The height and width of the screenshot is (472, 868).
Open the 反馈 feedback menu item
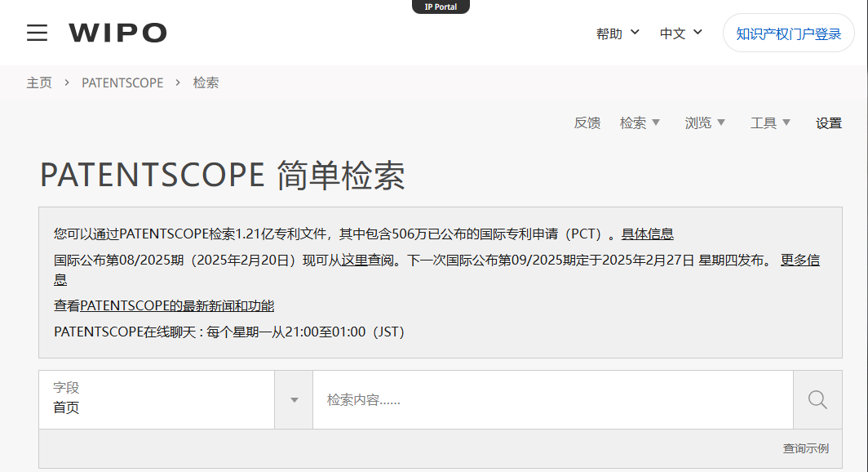click(x=587, y=122)
